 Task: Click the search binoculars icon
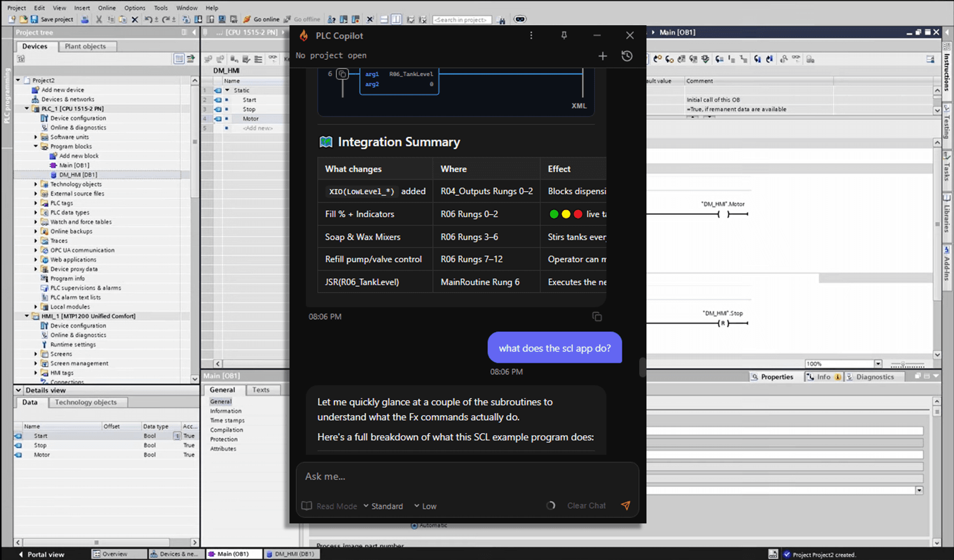click(501, 20)
